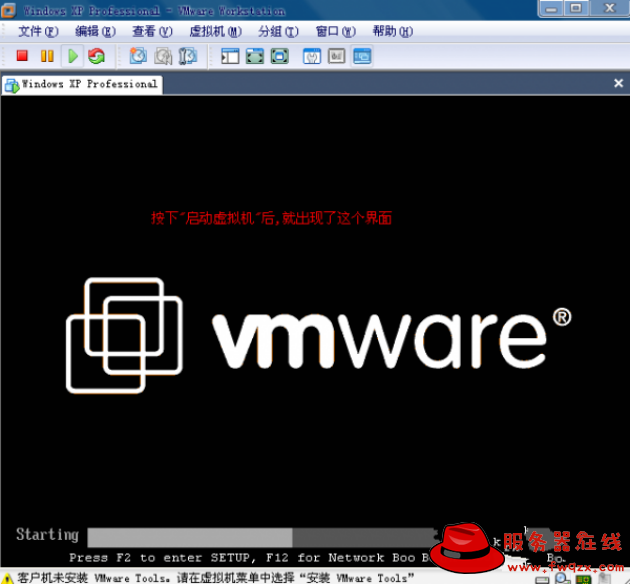Take a snapshot with the clock icon
This screenshot has height=584, width=630.
[x=138, y=56]
